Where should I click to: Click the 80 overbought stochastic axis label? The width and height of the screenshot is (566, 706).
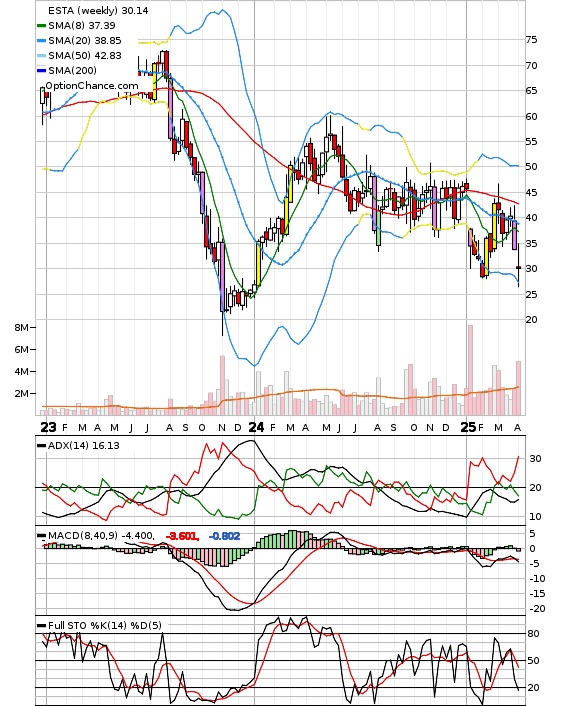click(534, 634)
